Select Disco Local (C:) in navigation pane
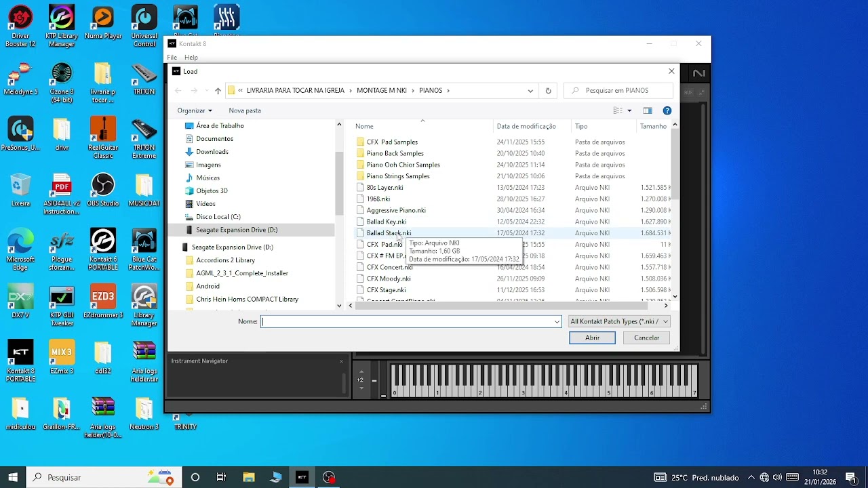The image size is (868, 488). click(x=218, y=217)
